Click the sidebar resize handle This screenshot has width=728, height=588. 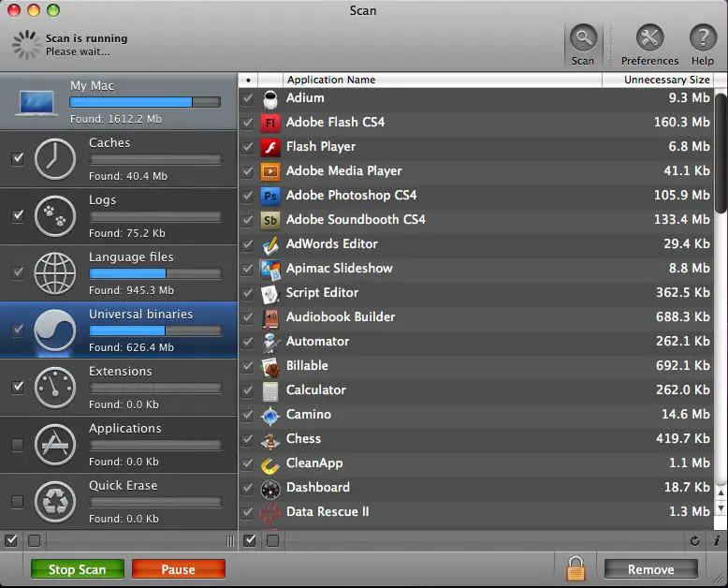tap(230, 540)
